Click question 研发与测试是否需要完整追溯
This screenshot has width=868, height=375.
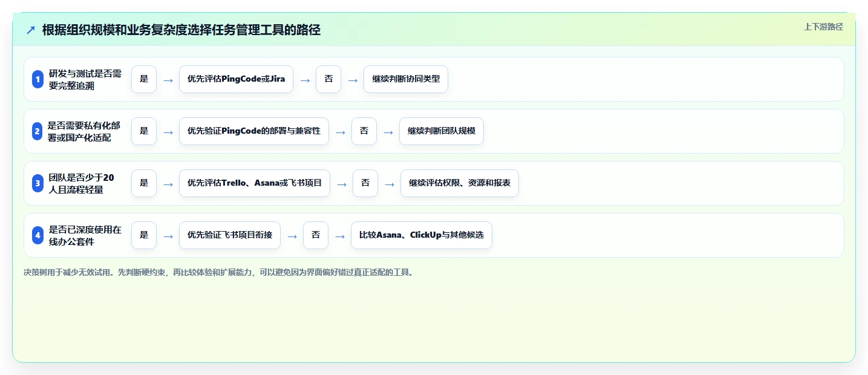(x=85, y=79)
